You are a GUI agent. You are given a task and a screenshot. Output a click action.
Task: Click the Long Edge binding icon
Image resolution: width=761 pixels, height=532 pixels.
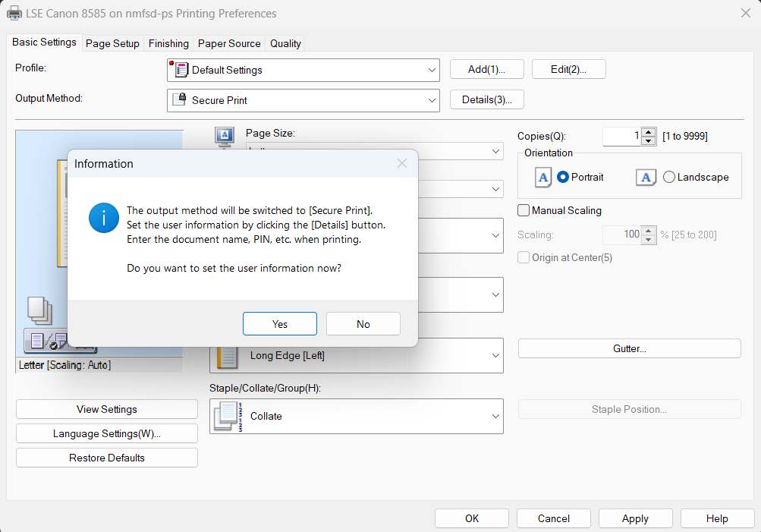tap(227, 358)
